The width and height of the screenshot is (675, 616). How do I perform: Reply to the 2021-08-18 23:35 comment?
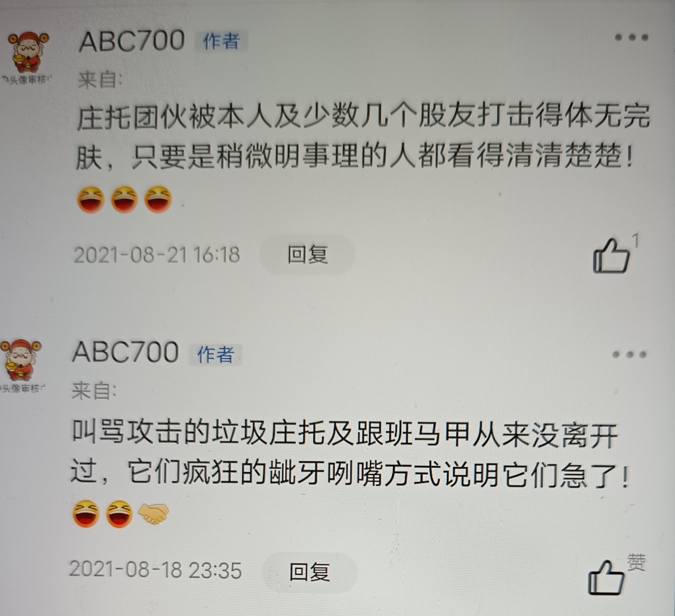[x=309, y=572]
